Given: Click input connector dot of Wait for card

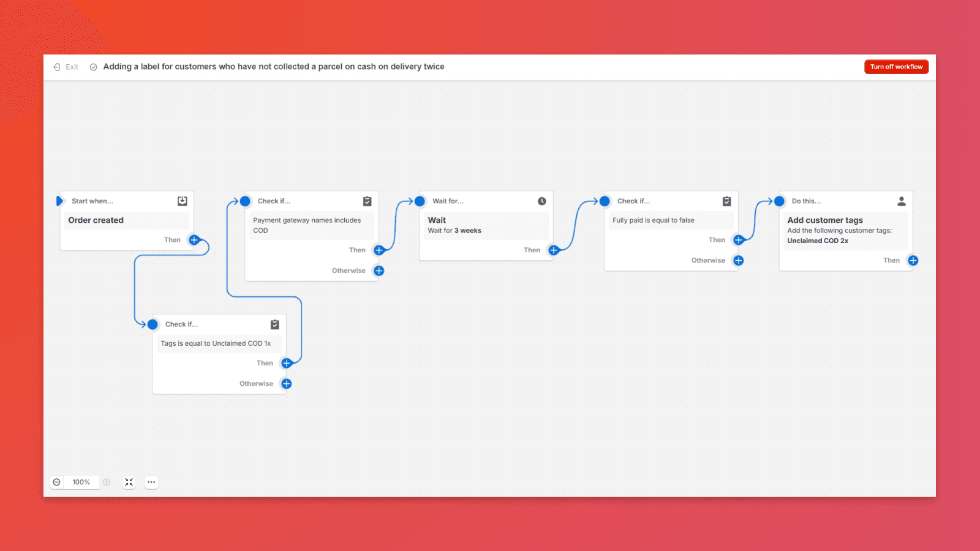Looking at the screenshot, I should pos(420,201).
